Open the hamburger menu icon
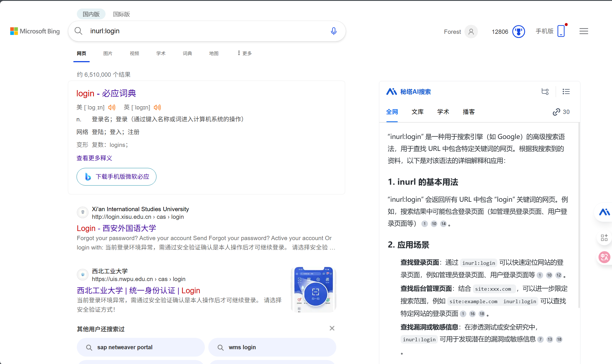612x364 pixels. (584, 31)
